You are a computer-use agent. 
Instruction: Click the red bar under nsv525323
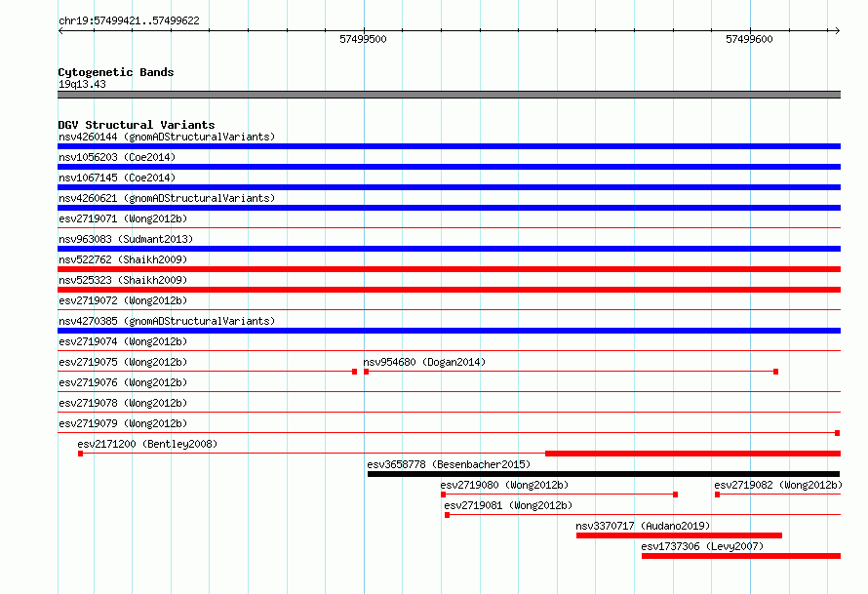[x=449, y=290]
